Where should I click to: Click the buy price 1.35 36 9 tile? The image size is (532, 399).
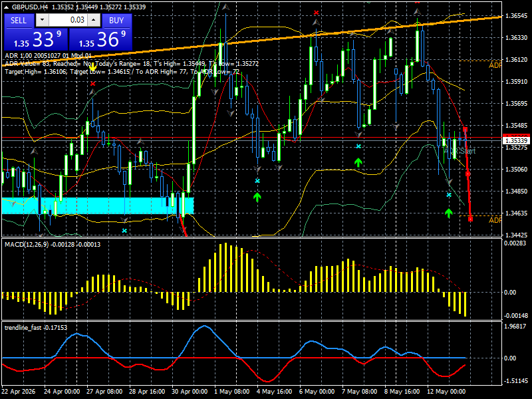[100, 39]
